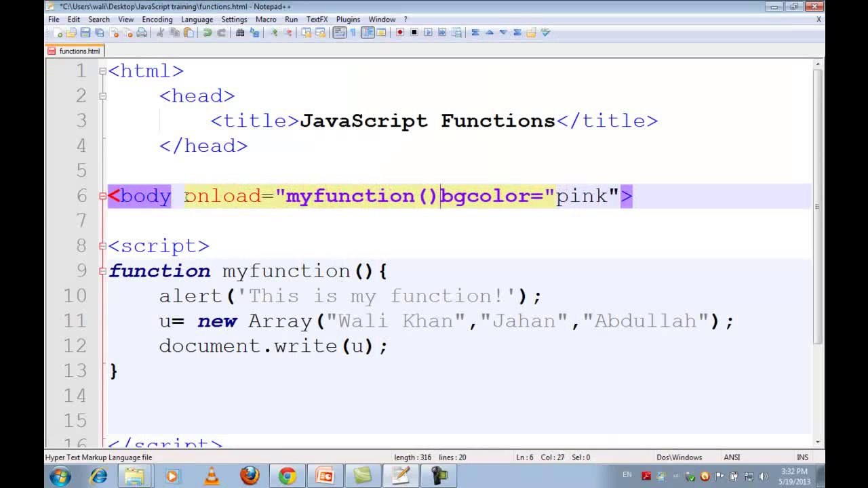Click the Close All toolbar icon

(128, 33)
